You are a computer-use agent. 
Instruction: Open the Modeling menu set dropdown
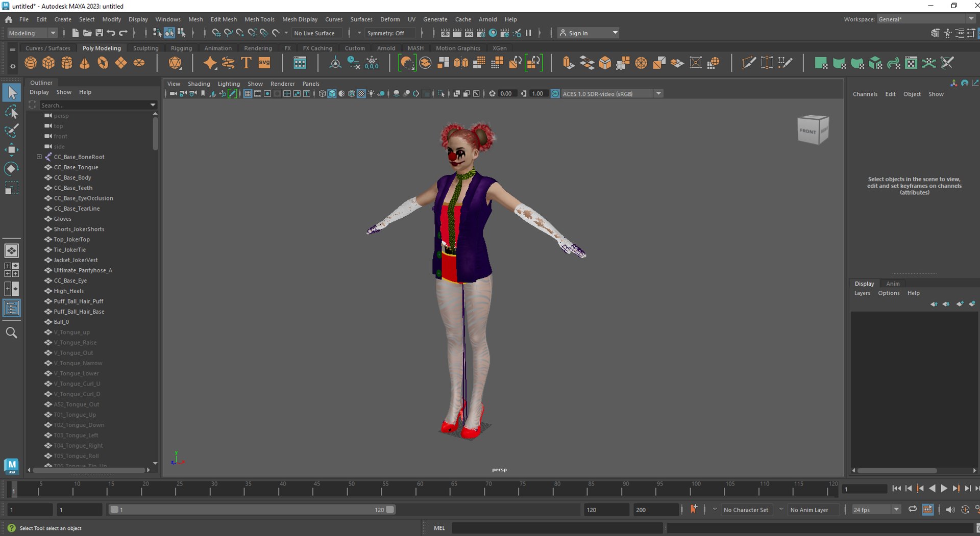tap(32, 33)
